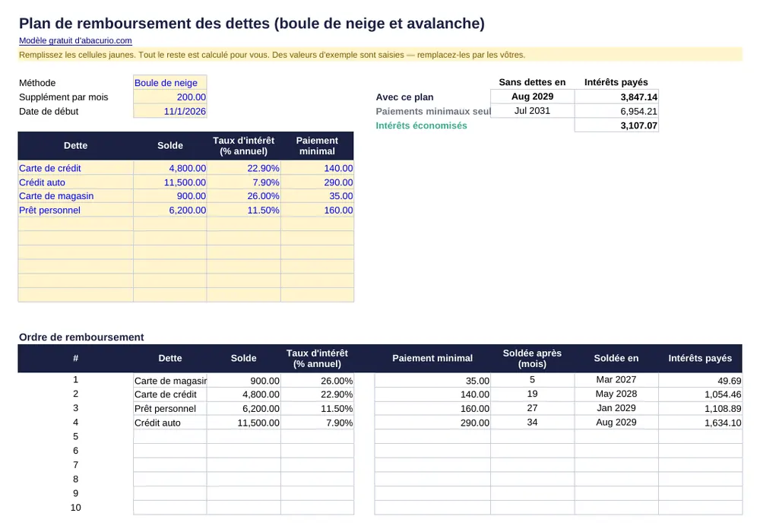Select the 11.50% rate in yellow input table
The width and height of the screenshot is (760, 532).
click(244, 210)
